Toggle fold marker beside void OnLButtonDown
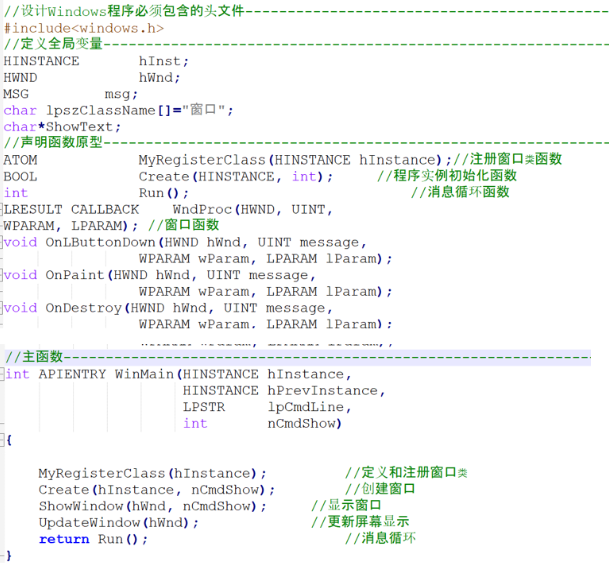 pyautogui.click(x=1, y=242)
